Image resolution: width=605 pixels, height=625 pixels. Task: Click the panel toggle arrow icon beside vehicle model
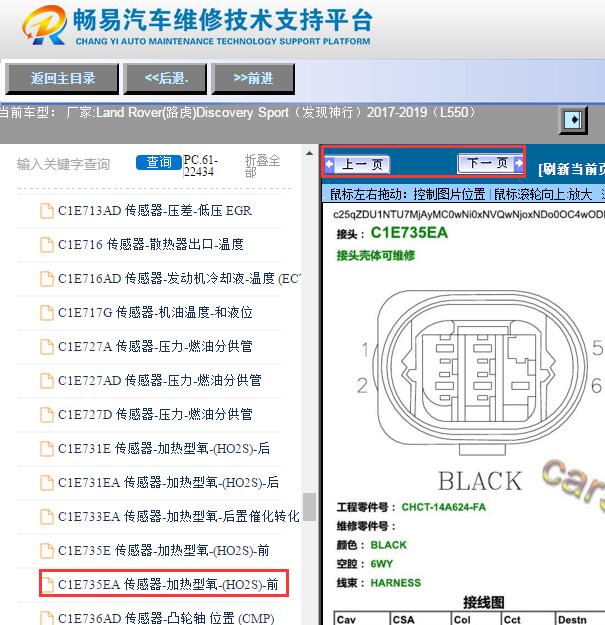(573, 120)
